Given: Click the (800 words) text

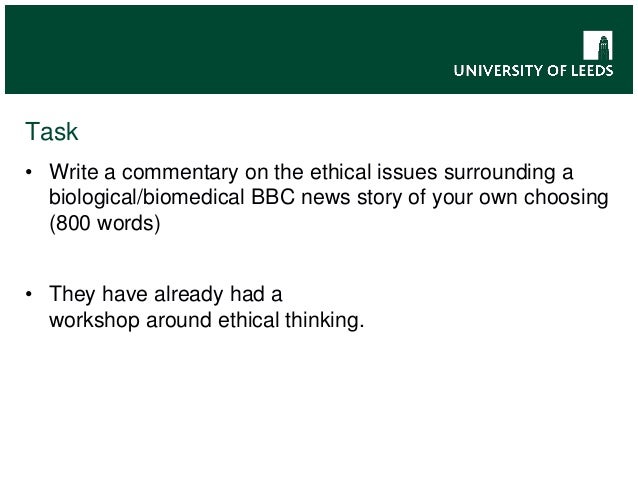Looking at the screenshot, I should coord(105,223).
